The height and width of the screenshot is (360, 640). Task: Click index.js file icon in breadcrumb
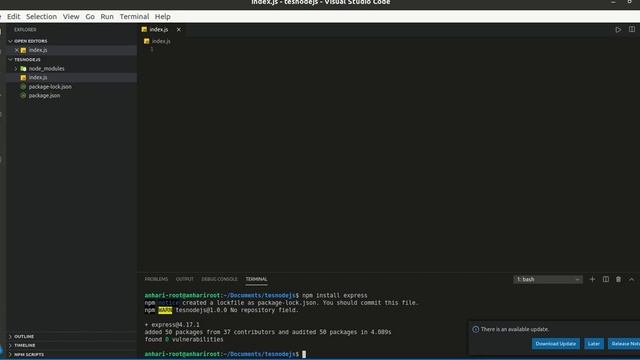[147, 41]
